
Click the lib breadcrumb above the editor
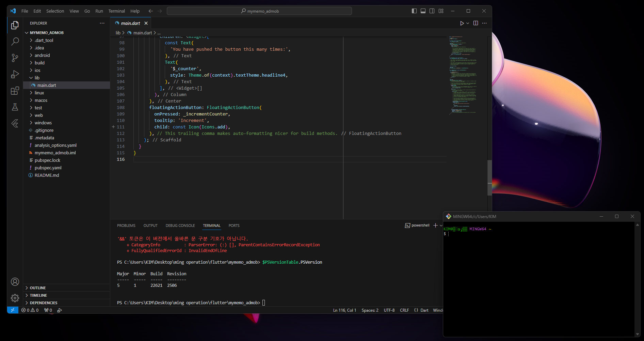click(x=118, y=33)
